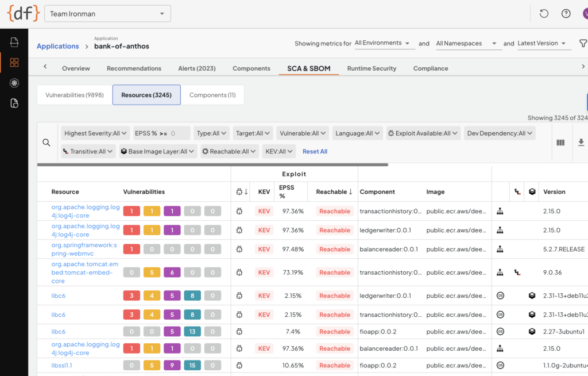Click base image layer icon in fioapp libc6 row
Screen dimensions: 588x376
pyautogui.click(x=532, y=332)
